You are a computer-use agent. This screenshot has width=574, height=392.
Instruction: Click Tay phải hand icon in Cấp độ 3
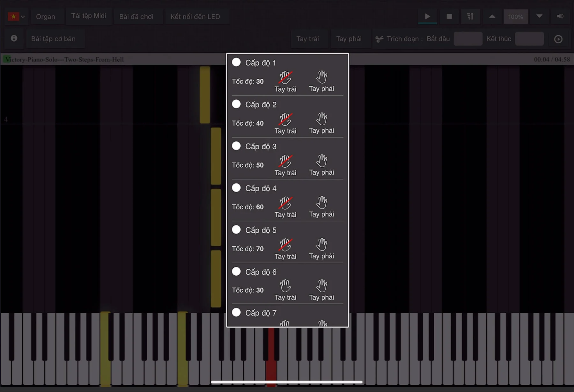321,161
